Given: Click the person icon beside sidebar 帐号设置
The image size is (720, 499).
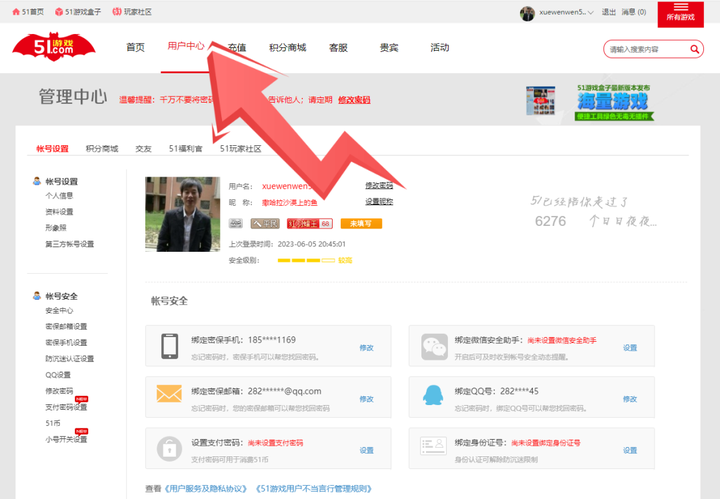Looking at the screenshot, I should (37, 181).
